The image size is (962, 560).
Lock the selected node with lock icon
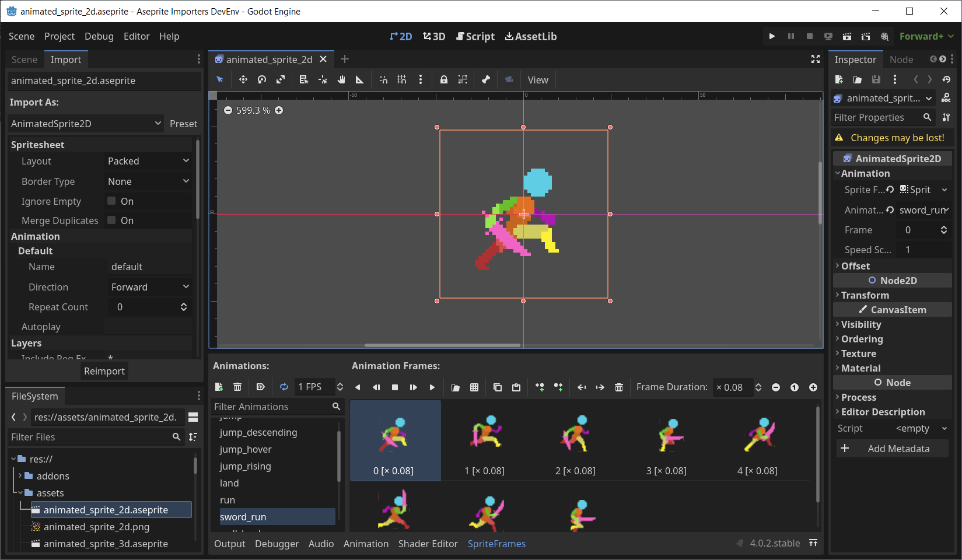pyautogui.click(x=444, y=80)
